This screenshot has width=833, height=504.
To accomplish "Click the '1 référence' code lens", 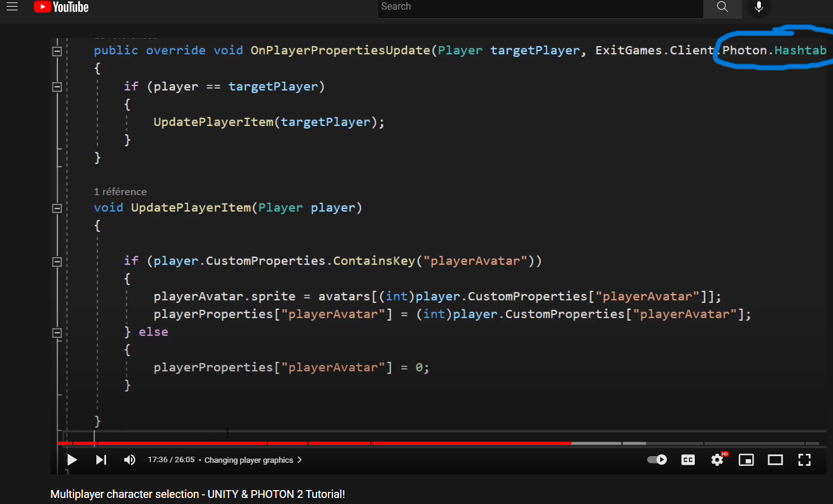I will click(x=120, y=191).
